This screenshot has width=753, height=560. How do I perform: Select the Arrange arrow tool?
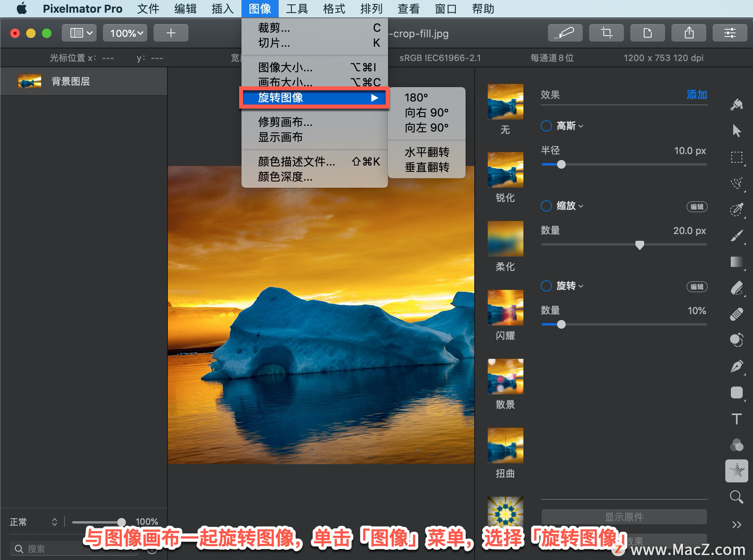pos(736,130)
